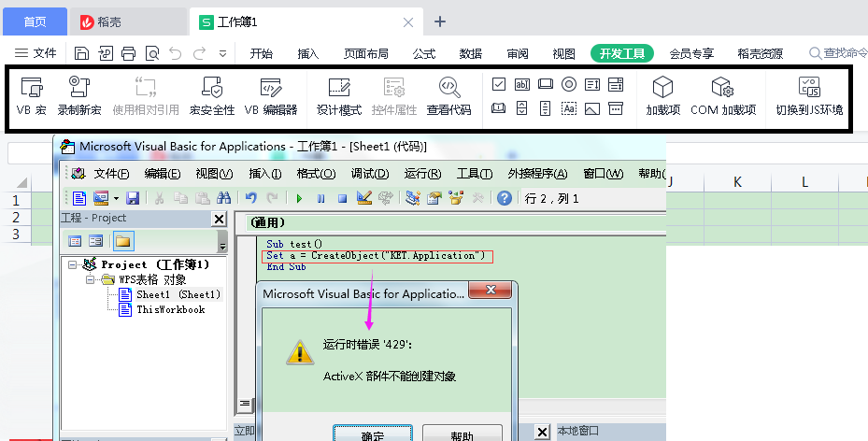Insert a scroll bar control
Image resolution: width=868 pixels, height=441 pixels.
[546, 107]
